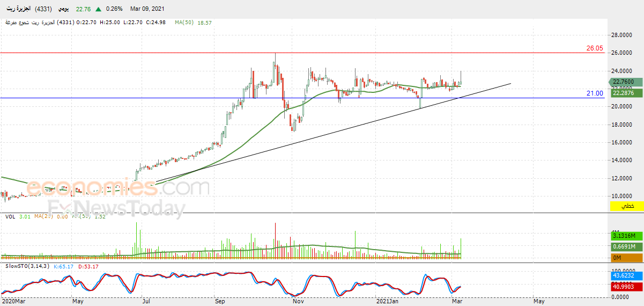
Task: Click the volume value 3.01
Action: pyautogui.click(x=24, y=216)
